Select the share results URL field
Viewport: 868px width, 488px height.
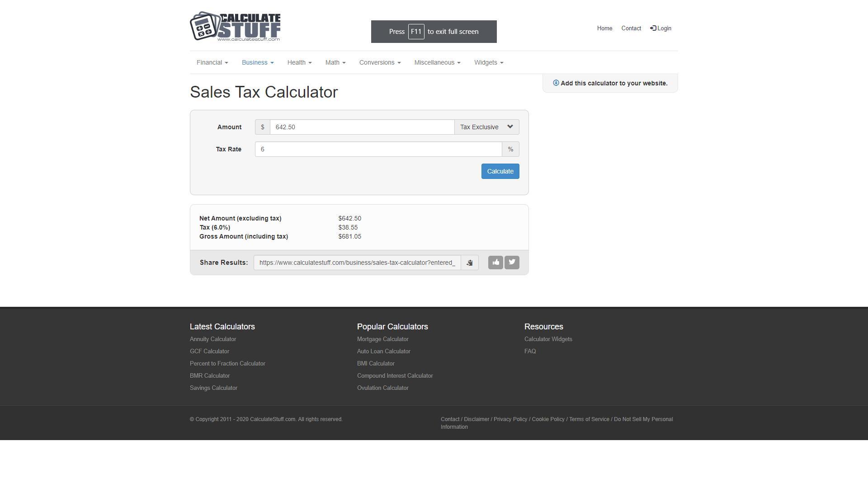pyautogui.click(x=357, y=263)
